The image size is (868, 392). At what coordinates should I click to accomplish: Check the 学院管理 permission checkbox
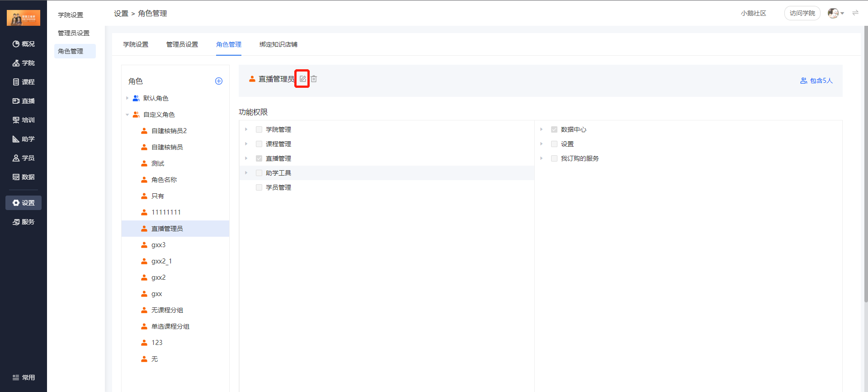[259, 129]
